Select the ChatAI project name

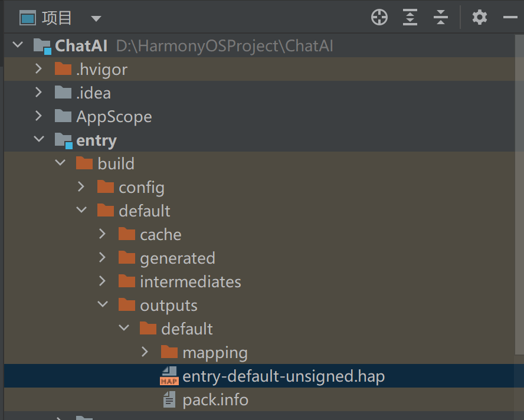(x=81, y=46)
